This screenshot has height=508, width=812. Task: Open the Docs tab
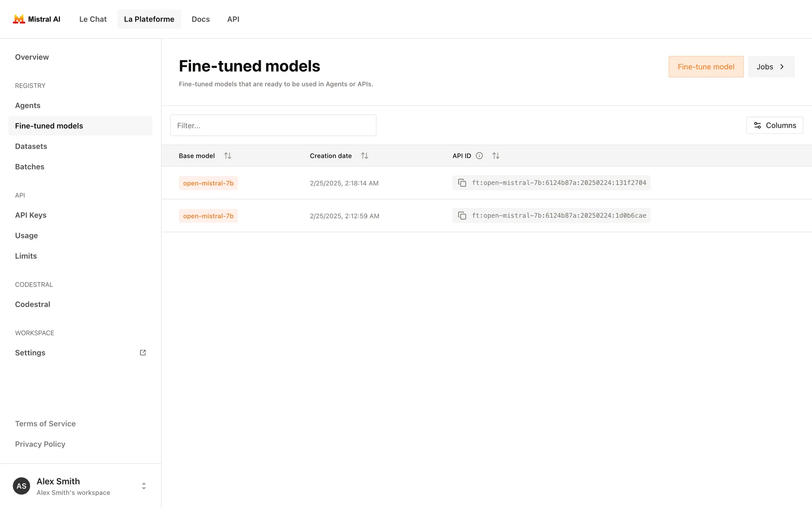tap(200, 19)
